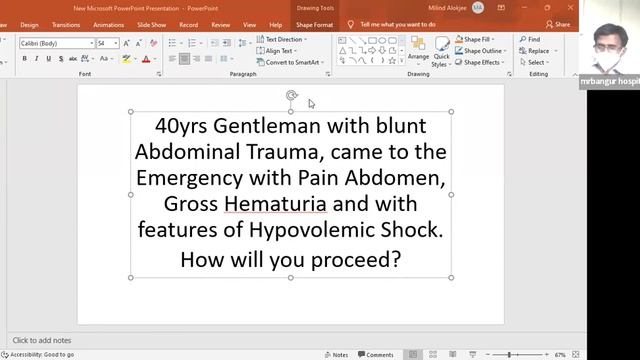Decrease font size with the shrink font icon
This screenshot has height=360, width=640.
click(139, 43)
